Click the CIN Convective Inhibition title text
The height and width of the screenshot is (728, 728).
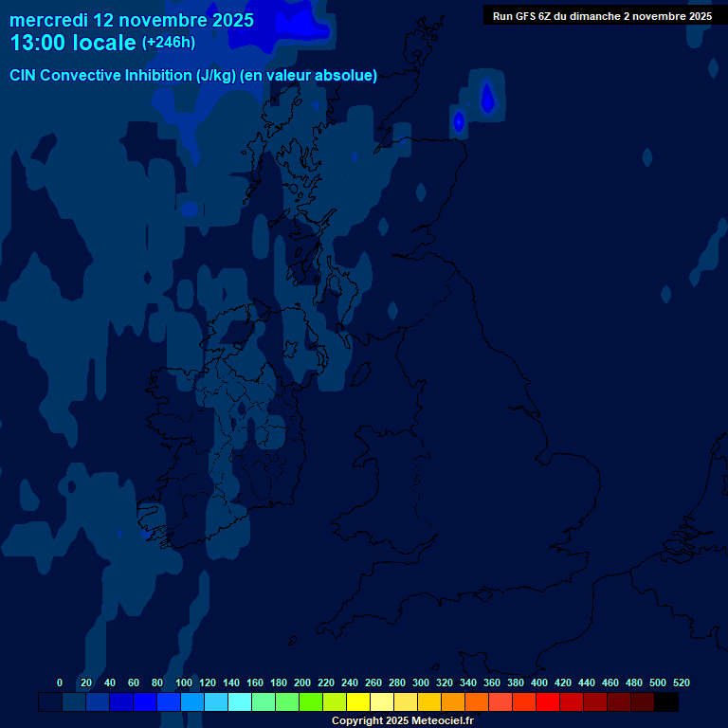point(193,76)
